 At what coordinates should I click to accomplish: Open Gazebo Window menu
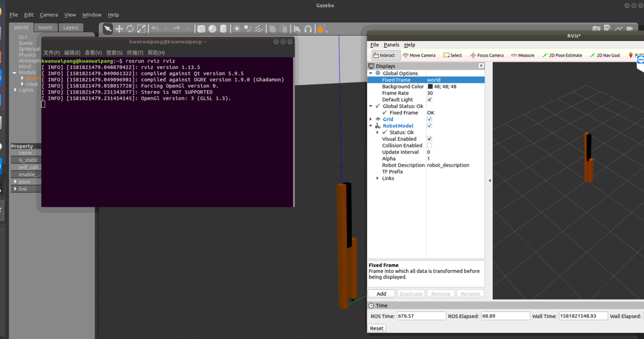click(92, 15)
